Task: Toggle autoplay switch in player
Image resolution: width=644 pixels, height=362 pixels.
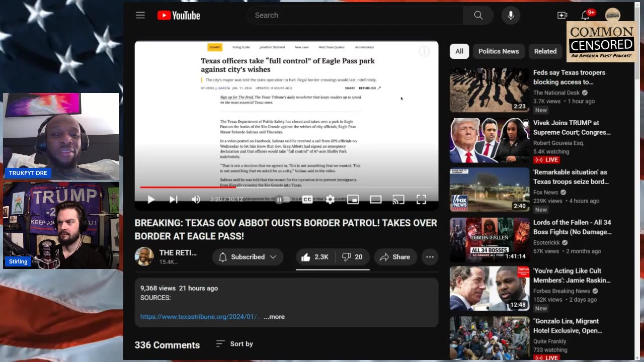Action: click(x=282, y=200)
